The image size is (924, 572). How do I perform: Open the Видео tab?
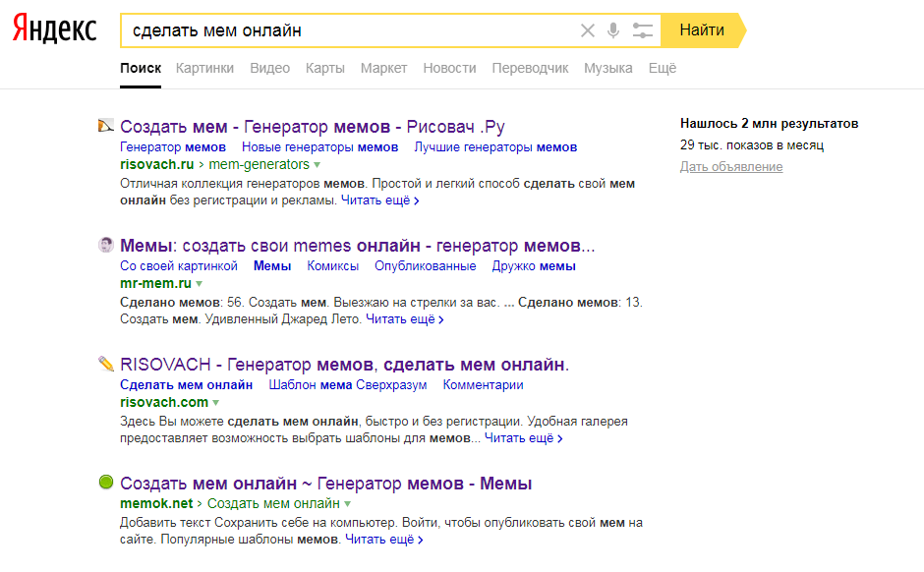coord(269,68)
